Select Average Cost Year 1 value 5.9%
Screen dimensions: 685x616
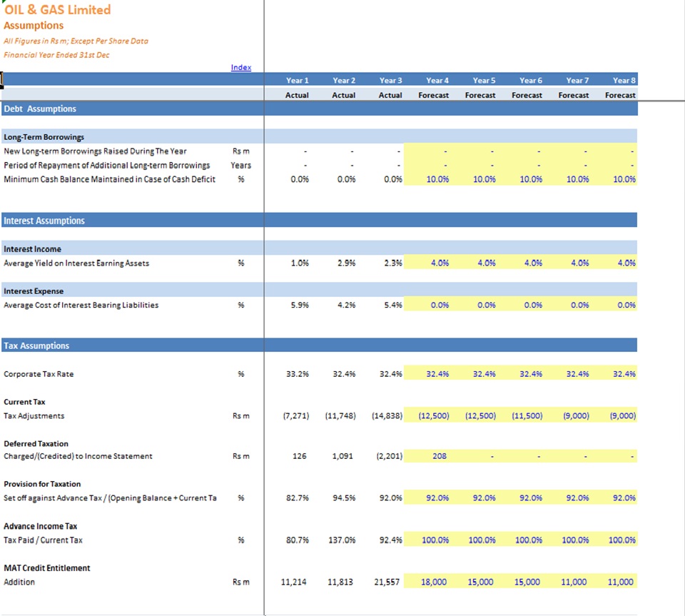point(300,305)
